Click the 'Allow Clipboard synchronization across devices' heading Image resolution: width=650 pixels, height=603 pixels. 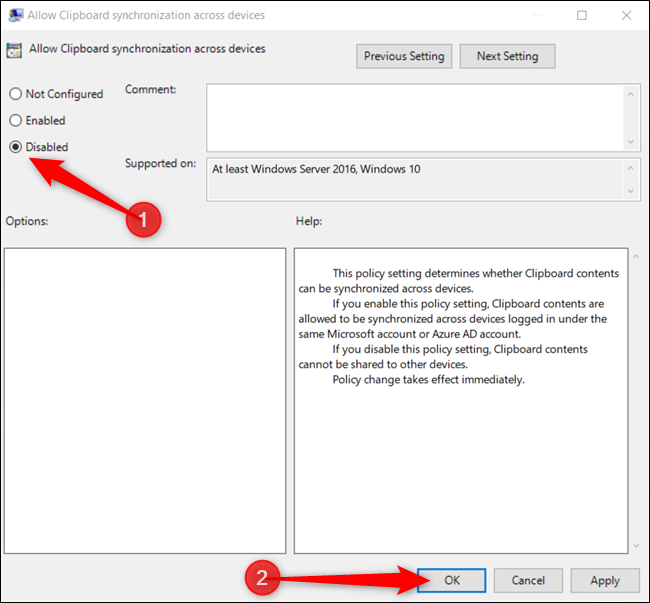pos(147,49)
